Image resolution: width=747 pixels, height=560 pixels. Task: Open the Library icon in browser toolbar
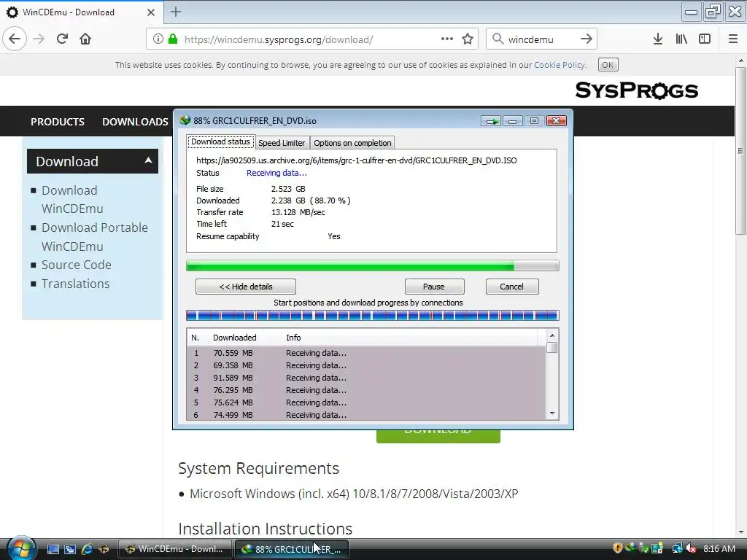(681, 39)
